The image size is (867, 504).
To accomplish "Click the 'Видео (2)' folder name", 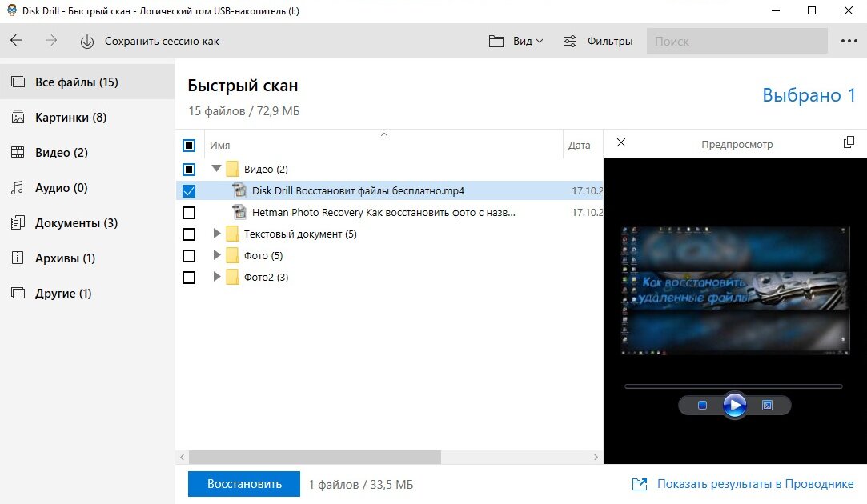I will point(266,169).
